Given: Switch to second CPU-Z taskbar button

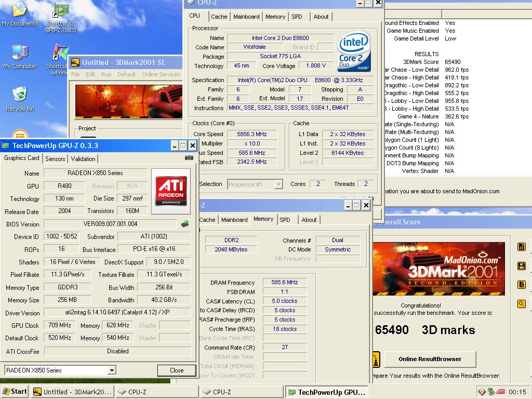Looking at the screenshot, I should [x=242, y=392].
